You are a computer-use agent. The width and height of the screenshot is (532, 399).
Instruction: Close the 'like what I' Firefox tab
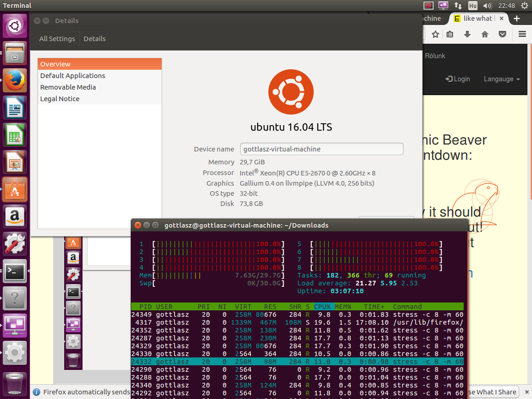502,18
